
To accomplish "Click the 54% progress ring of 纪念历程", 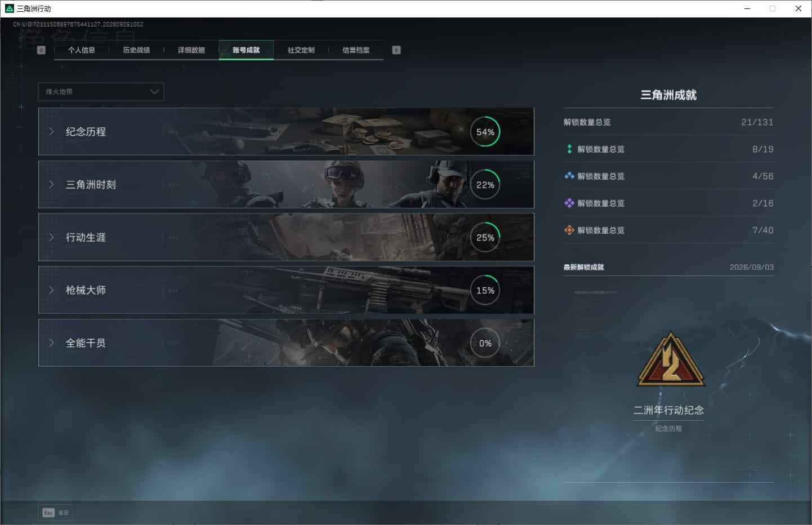I will click(x=485, y=132).
